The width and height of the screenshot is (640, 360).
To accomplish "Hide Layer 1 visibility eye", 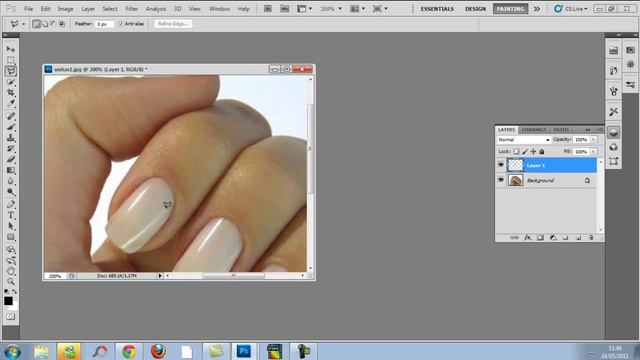I will pos(501,165).
